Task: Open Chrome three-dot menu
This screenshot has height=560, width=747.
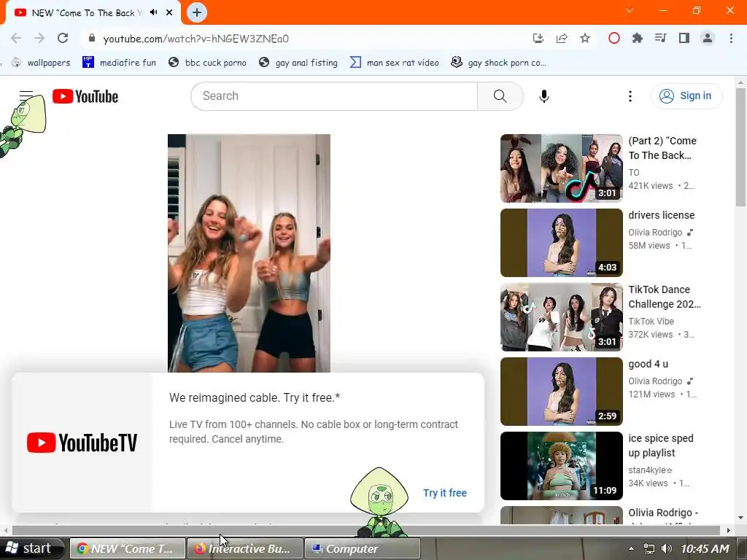Action: (x=731, y=38)
